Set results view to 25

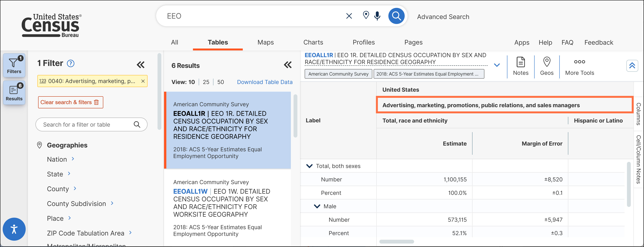[x=206, y=82]
